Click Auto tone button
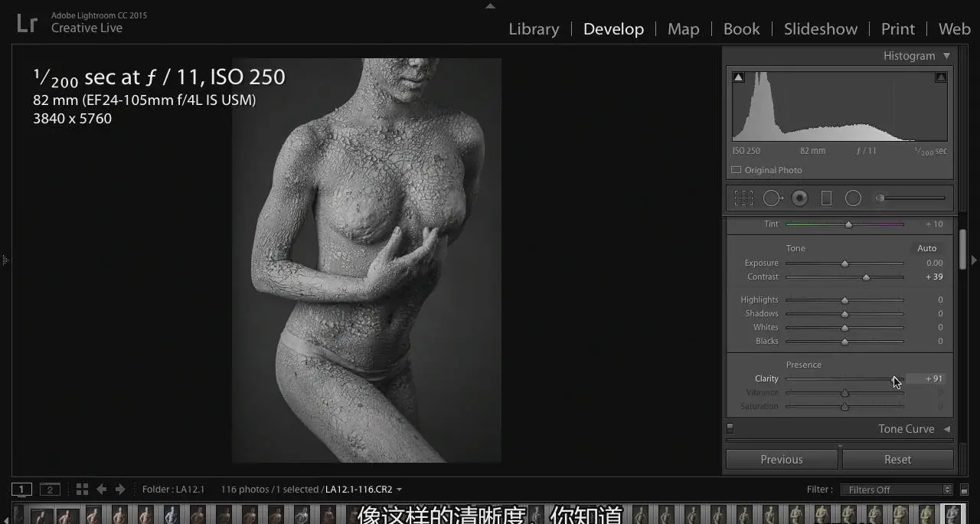Image resolution: width=980 pixels, height=524 pixels. click(x=927, y=248)
